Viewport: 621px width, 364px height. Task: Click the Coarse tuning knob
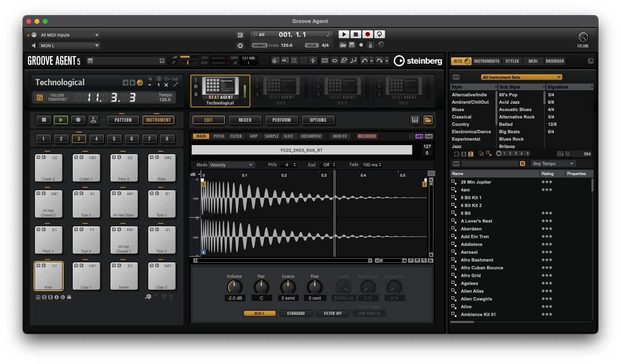pos(288,287)
